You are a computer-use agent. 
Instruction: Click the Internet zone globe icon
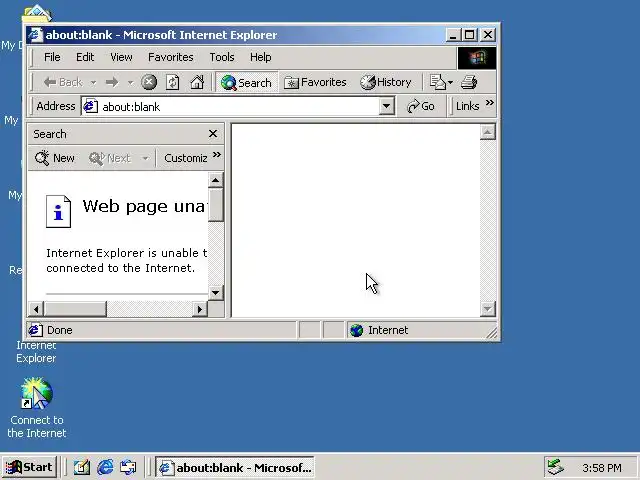click(x=357, y=330)
